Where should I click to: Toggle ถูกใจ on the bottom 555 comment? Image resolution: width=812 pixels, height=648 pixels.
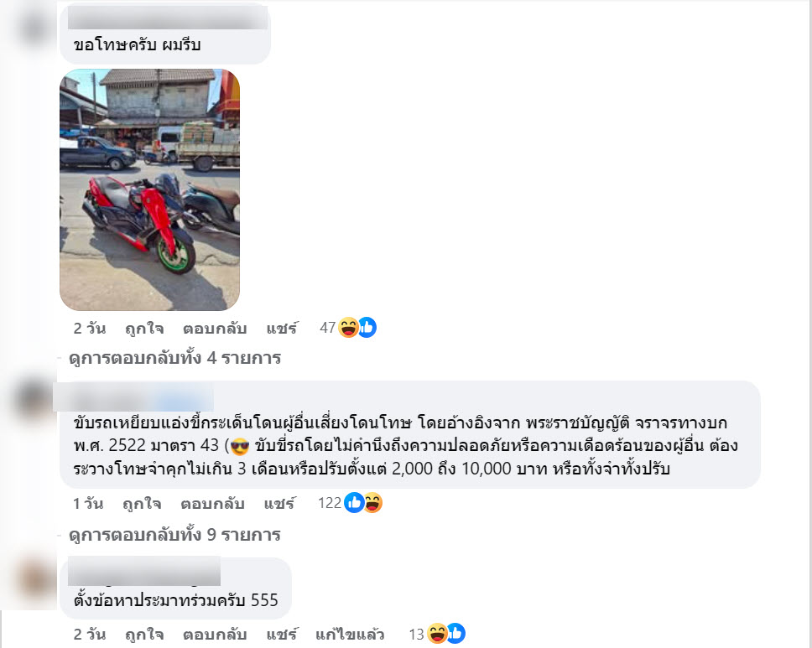point(144,634)
